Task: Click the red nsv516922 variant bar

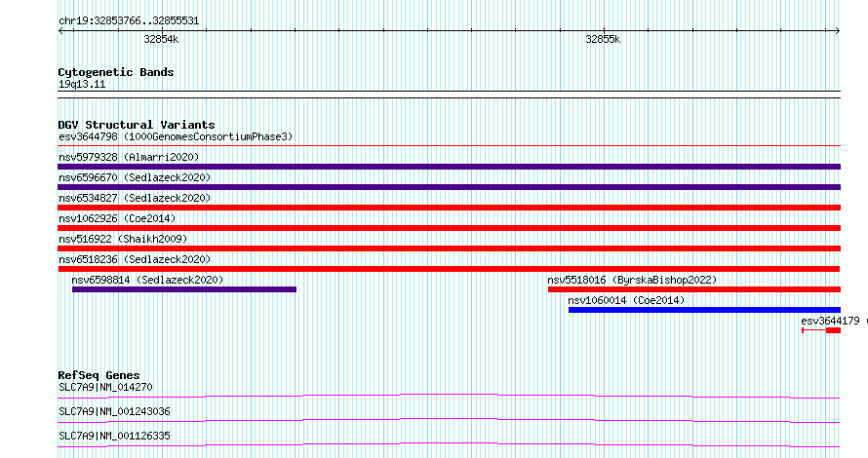Action: (449, 248)
